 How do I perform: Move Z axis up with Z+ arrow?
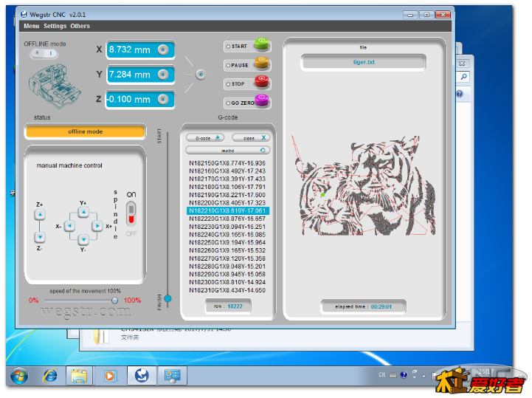40,215
